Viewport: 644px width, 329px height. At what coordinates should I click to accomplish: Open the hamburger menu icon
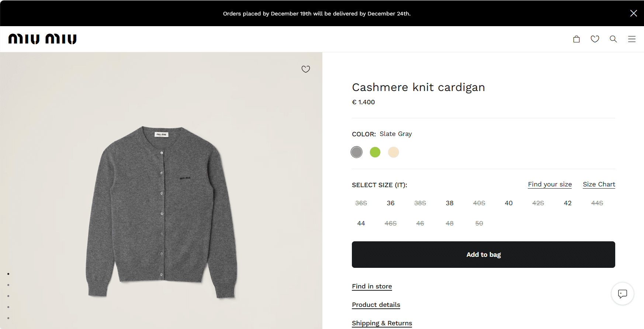click(x=632, y=39)
